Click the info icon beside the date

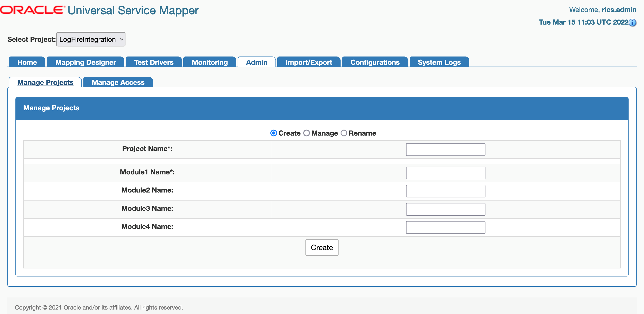coord(633,23)
